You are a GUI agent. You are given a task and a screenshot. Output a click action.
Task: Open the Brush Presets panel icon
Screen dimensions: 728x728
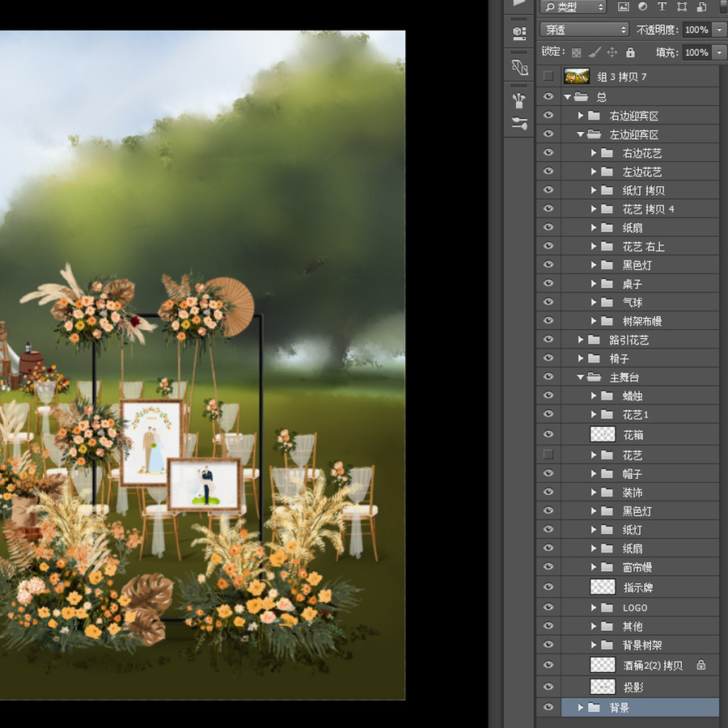519,100
